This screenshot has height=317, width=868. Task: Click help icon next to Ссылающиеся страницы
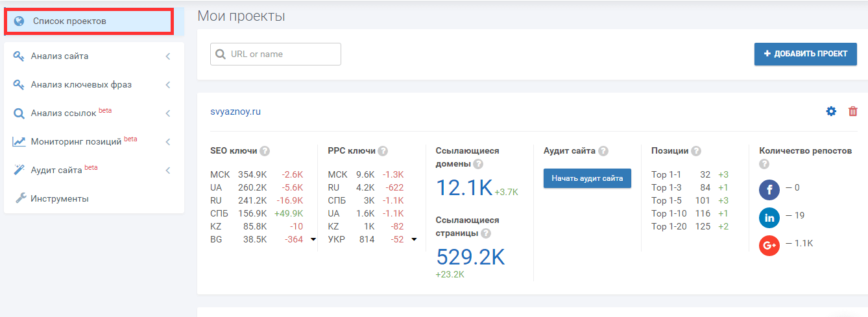[x=486, y=233]
